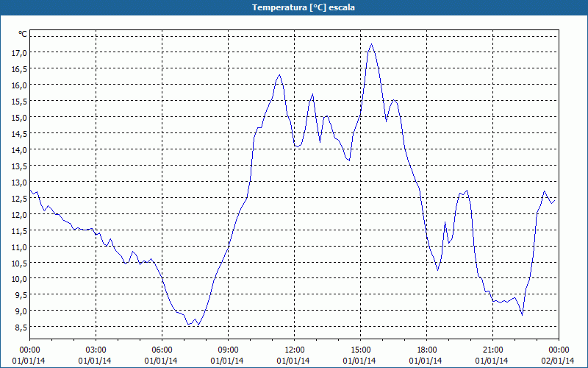Click the 11,5 temperature label
This screenshot has width=588, height=368.
point(19,231)
